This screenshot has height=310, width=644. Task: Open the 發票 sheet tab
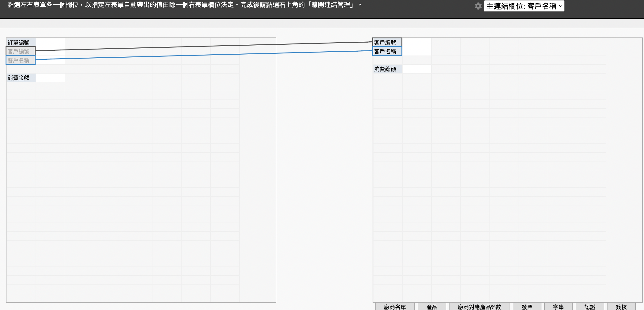(x=527, y=307)
